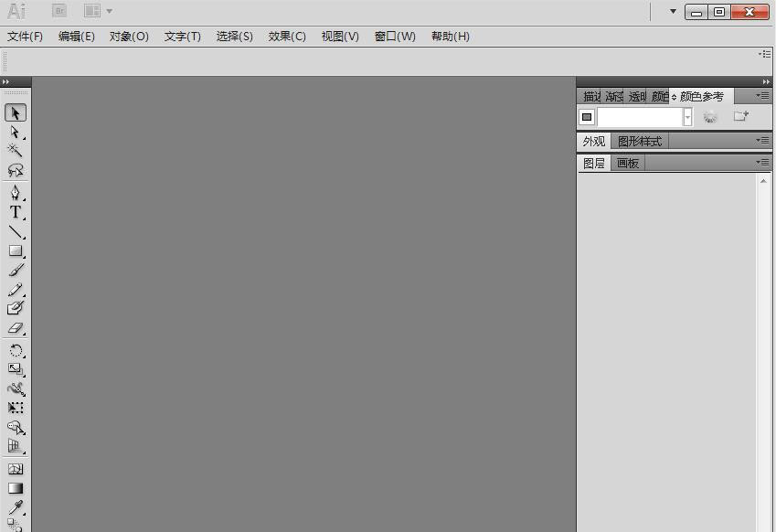The image size is (776, 532).
Task: Switch to the 图形样式 (Graphic Styles) tab
Action: coord(640,141)
